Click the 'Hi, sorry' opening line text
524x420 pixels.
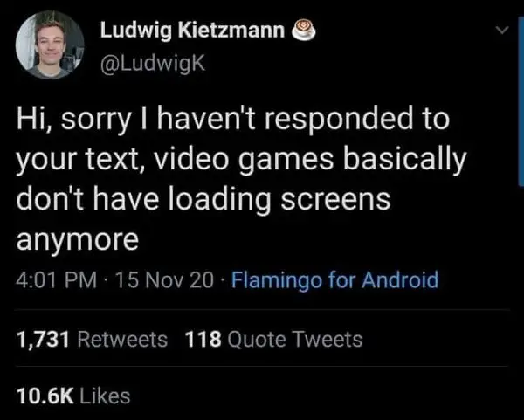click(73, 120)
